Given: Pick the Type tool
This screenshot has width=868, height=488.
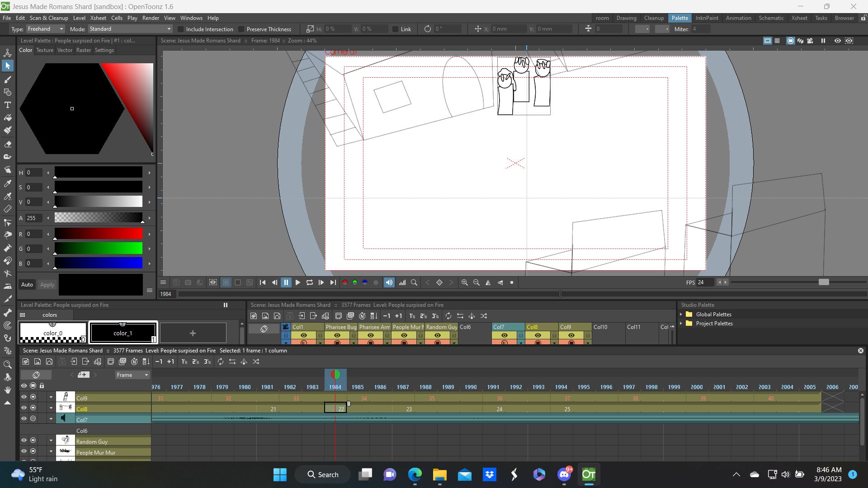Looking at the screenshot, I should click(x=8, y=105).
